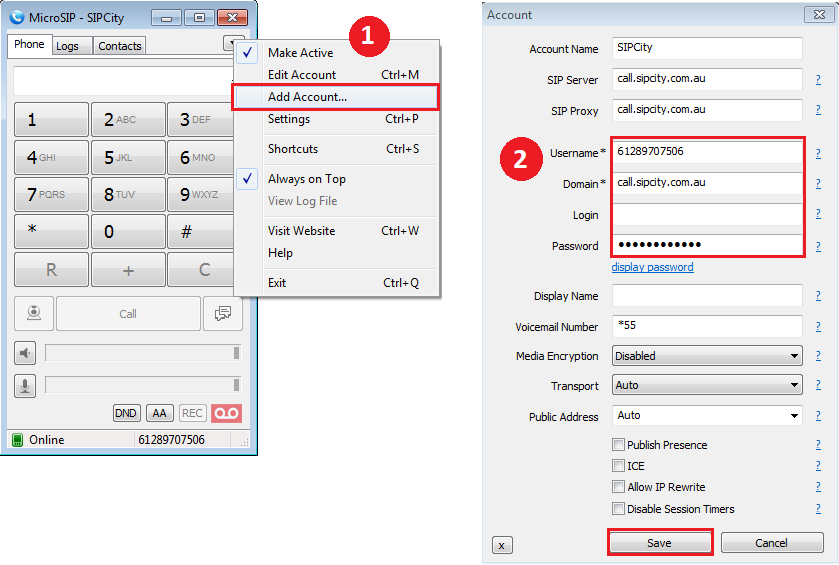The width and height of the screenshot is (839, 565).
Task: Open Public Address combo box
Action: point(707,415)
